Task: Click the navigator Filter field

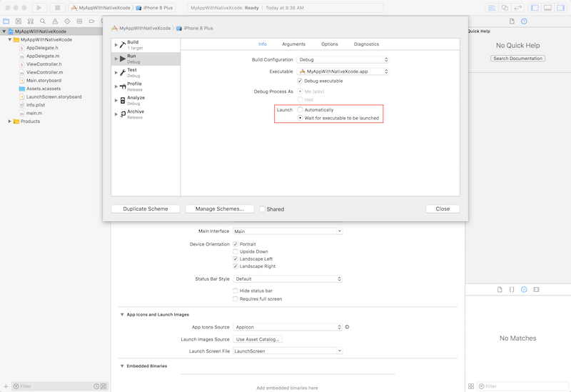Action: coord(59,386)
